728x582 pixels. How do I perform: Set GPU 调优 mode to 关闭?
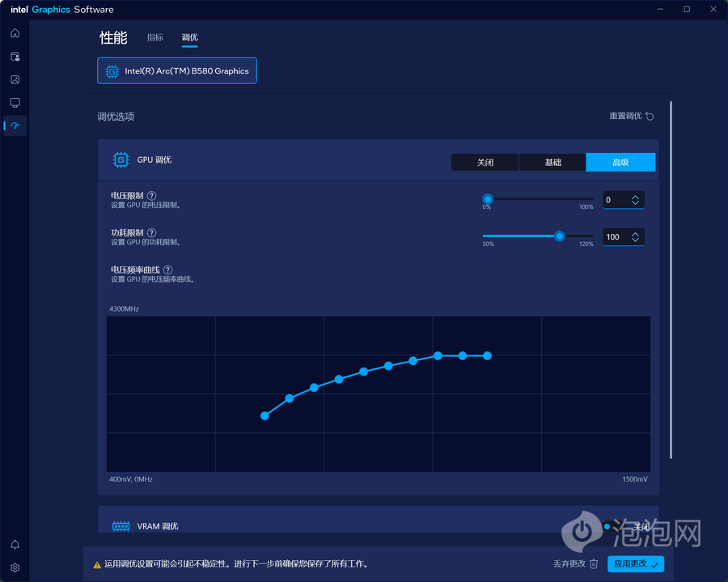point(485,162)
